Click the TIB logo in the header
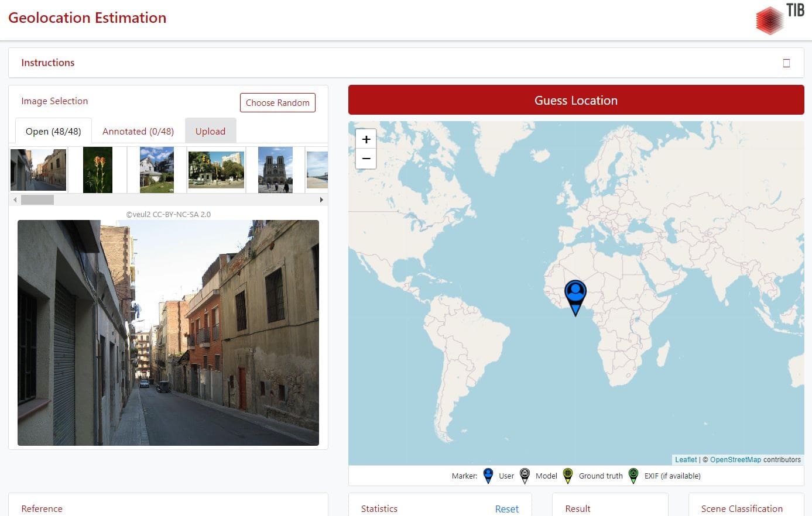812x516 pixels. 780,18
